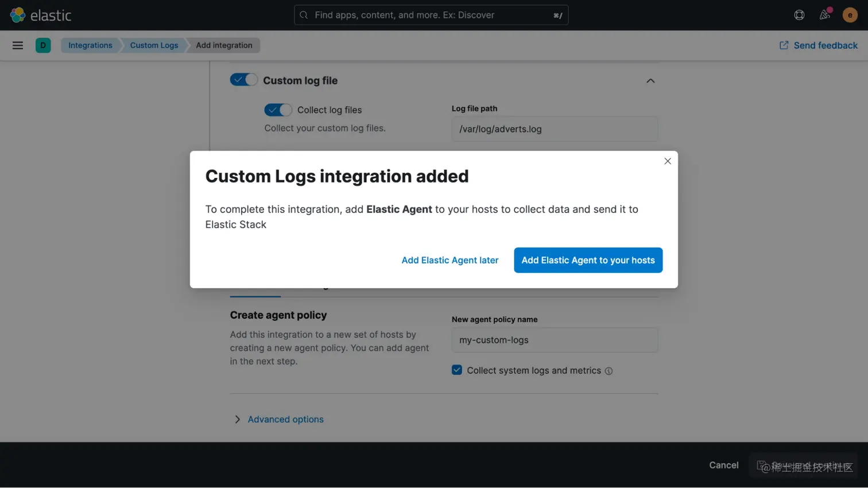Choose Add Elastic Agent later

[450, 260]
